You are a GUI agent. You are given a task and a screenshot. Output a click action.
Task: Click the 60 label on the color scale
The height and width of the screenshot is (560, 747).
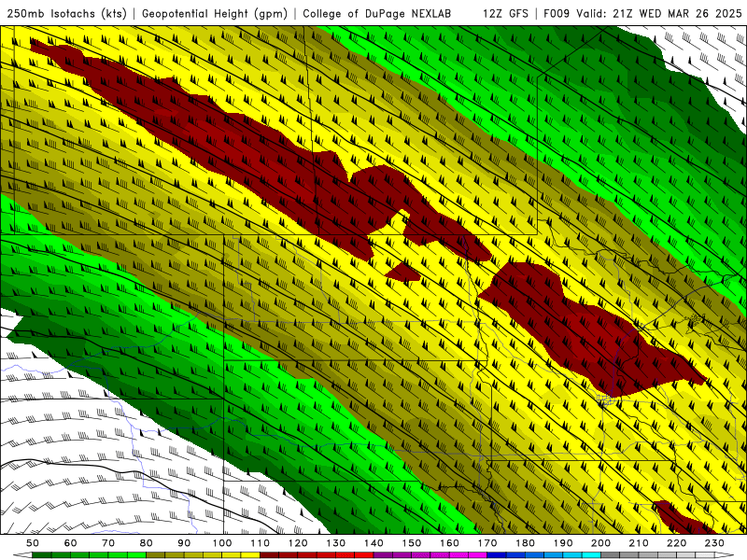[x=71, y=543]
